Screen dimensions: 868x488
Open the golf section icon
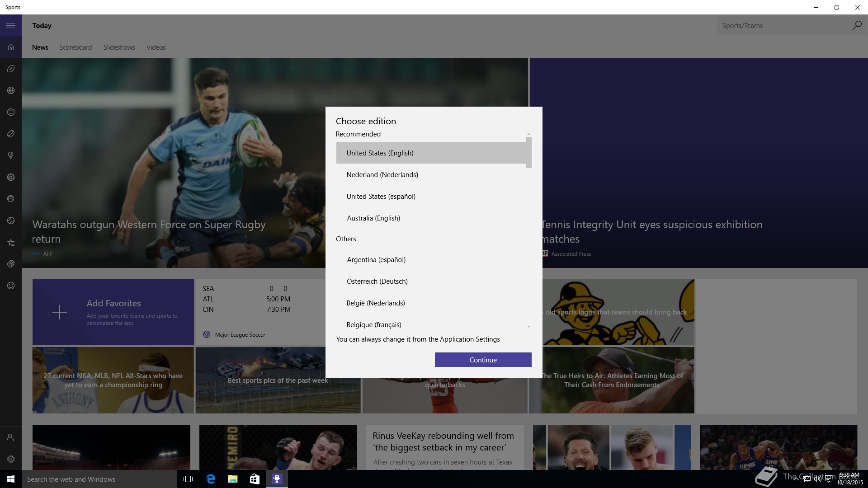(x=11, y=155)
